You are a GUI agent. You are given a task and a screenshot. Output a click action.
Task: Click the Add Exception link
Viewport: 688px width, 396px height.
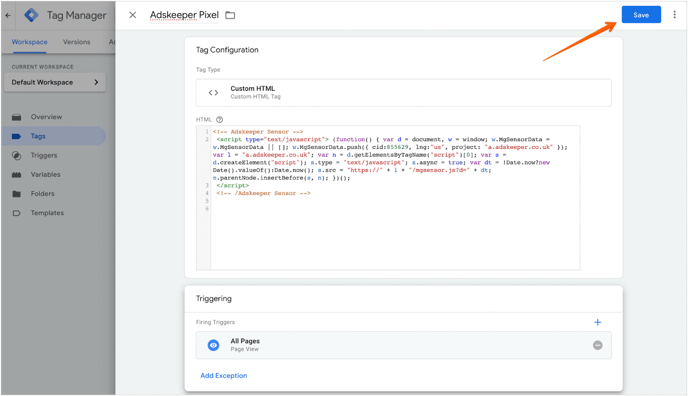click(x=224, y=376)
